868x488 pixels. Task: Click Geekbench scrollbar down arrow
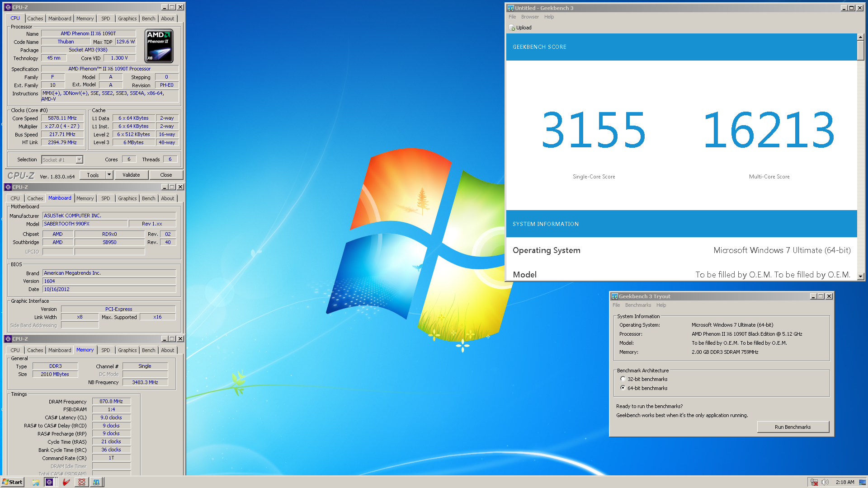click(860, 277)
